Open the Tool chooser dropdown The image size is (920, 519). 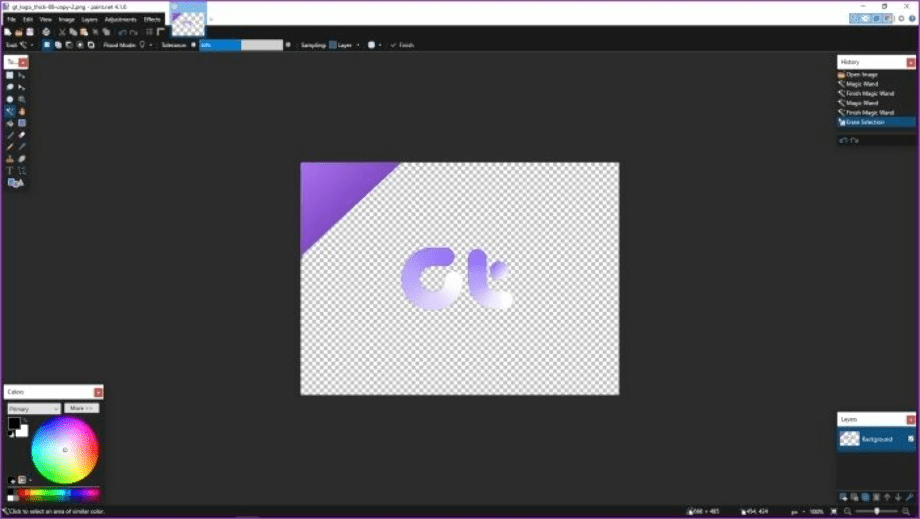click(x=27, y=45)
